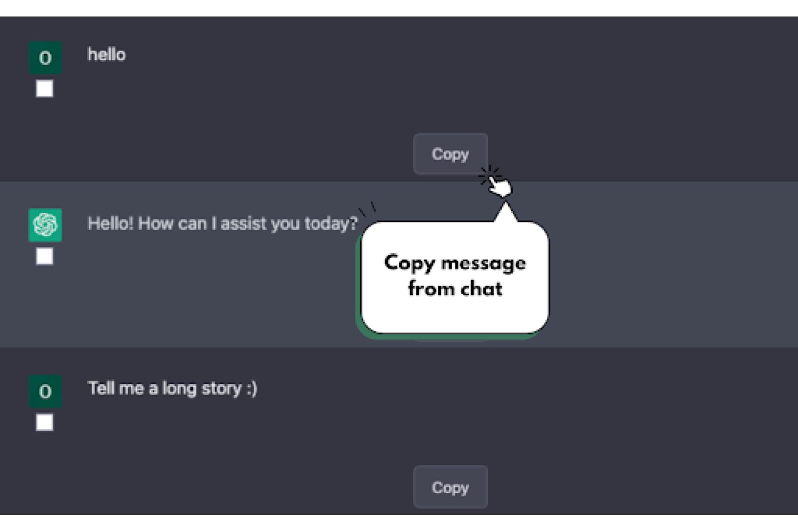
Task: Click the 'Tell me a long story :)' text
Action: pyautogui.click(x=172, y=388)
